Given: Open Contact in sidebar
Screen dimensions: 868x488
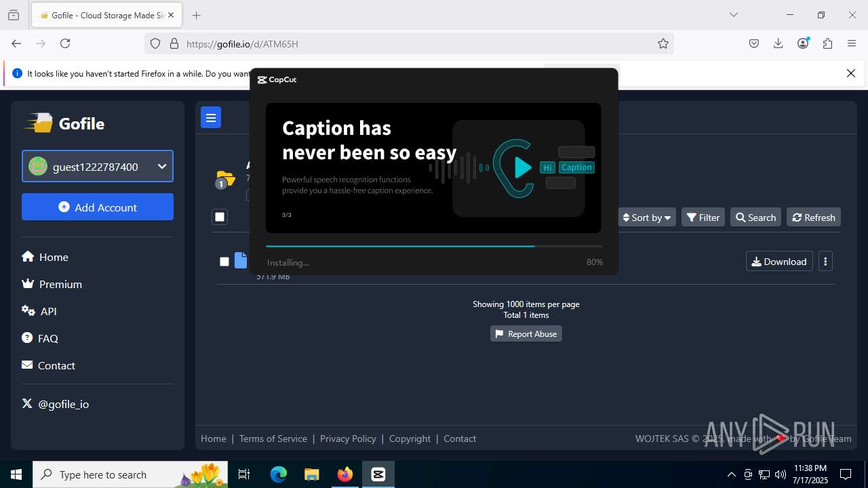Looking at the screenshot, I should (x=48, y=365).
